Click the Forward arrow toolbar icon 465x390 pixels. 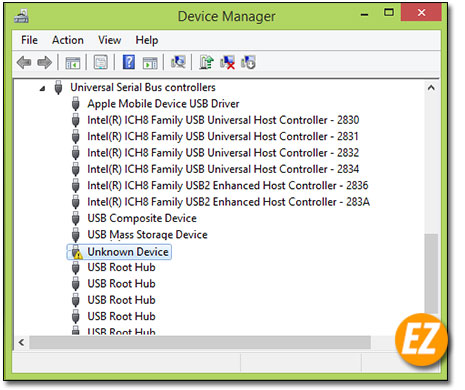(x=45, y=62)
